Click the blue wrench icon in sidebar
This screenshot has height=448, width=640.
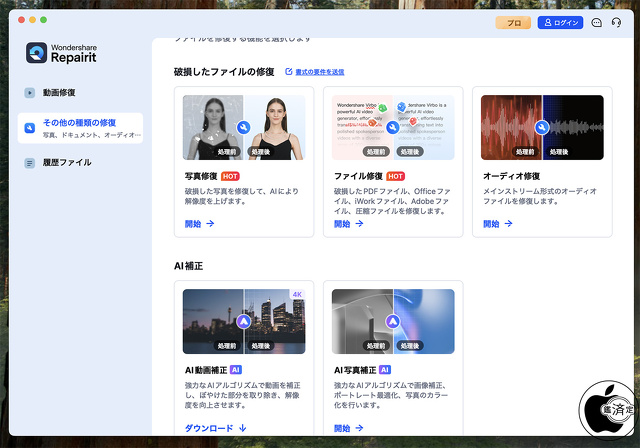[x=29, y=128]
